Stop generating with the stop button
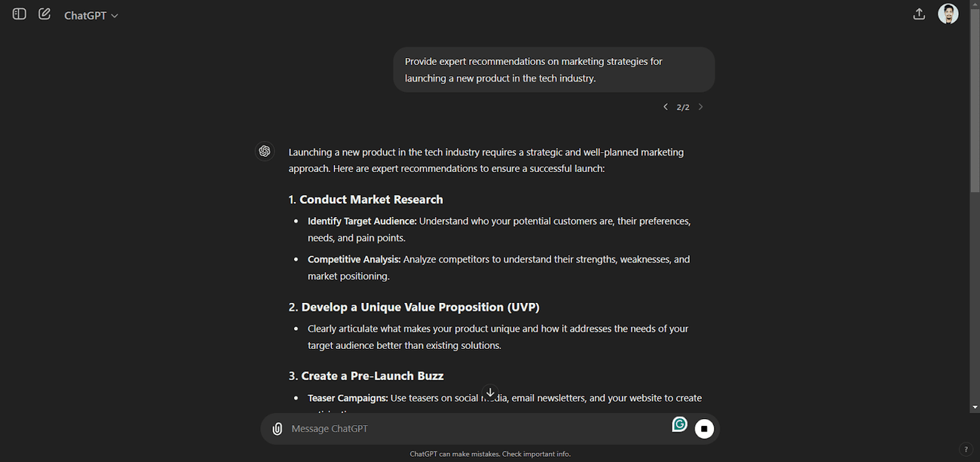Image resolution: width=980 pixels, height=462 pixels. (704, 429)
